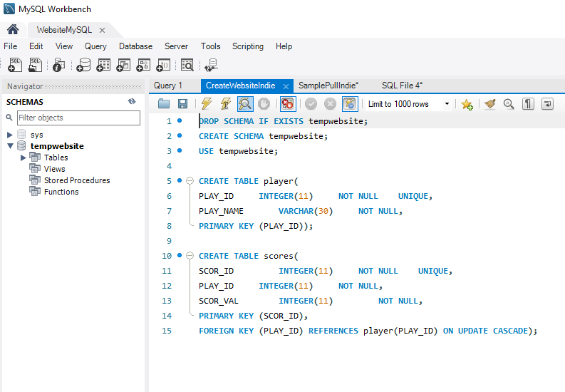Screen dimensions: 565x392
Task: Expand the sys schema
Action: click(10, 135)
